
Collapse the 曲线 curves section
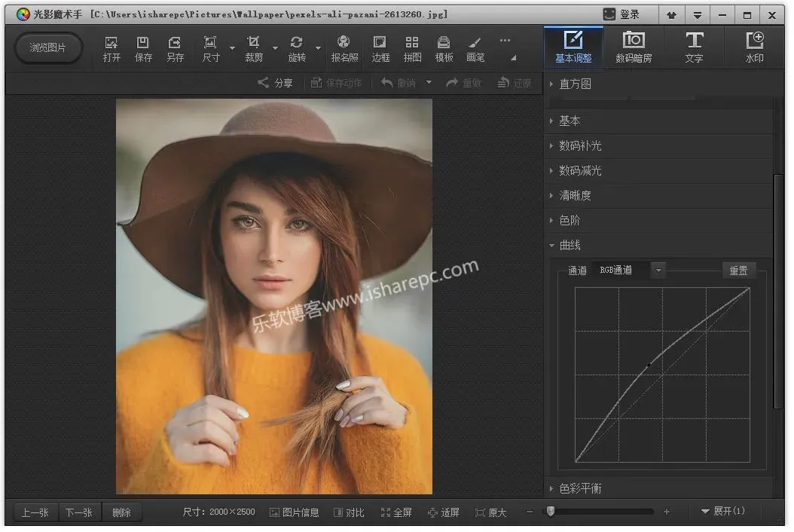click(570, 246)
